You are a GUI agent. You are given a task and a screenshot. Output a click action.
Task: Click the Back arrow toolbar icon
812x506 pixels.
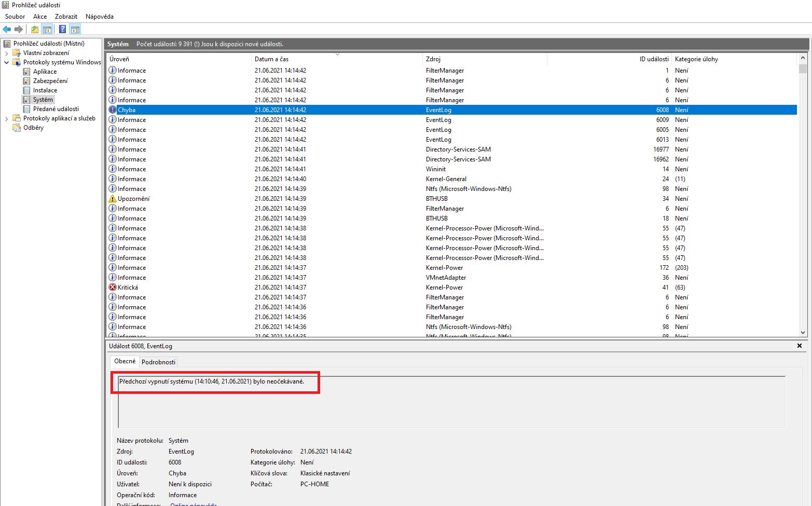coord(7,30)
